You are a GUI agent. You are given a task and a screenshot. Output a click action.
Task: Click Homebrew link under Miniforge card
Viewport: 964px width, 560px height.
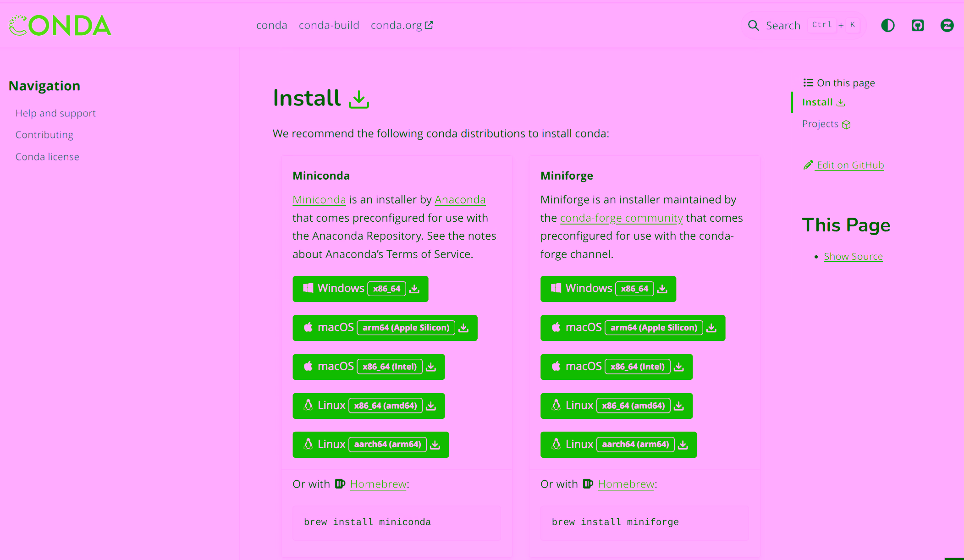(x=626, y=484)
